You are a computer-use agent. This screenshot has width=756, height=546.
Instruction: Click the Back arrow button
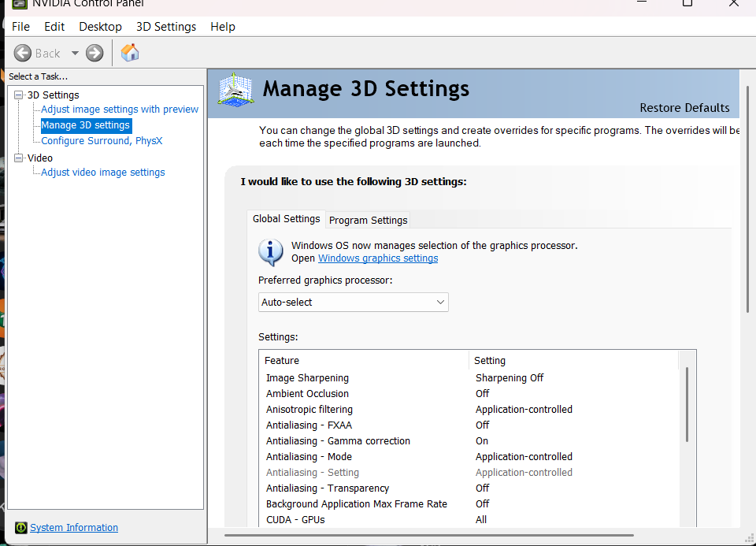(x=23, y=53)
